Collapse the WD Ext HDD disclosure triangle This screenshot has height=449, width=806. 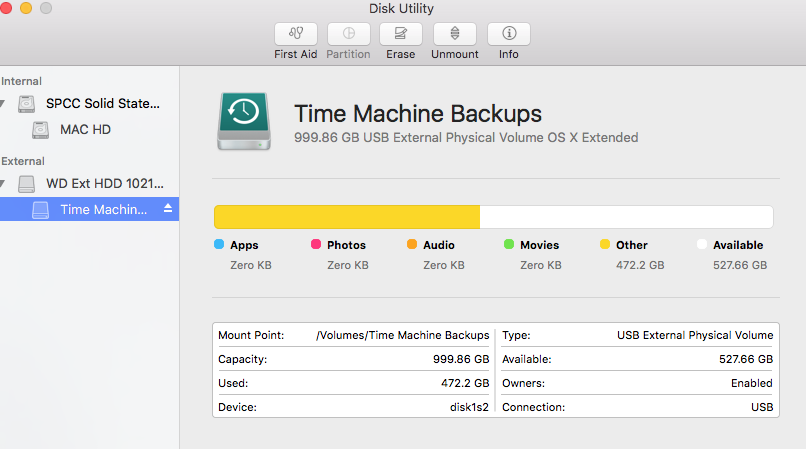point(3,184)
